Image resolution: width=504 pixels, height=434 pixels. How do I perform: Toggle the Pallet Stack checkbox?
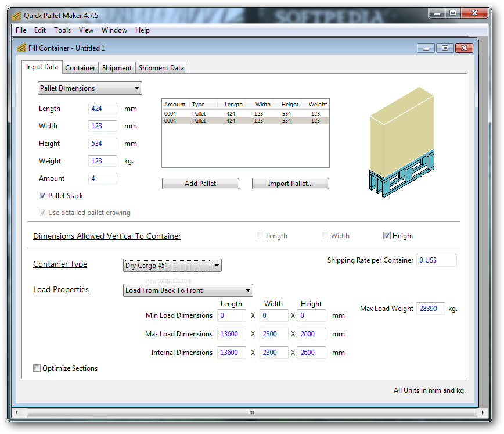coord(42,196)
